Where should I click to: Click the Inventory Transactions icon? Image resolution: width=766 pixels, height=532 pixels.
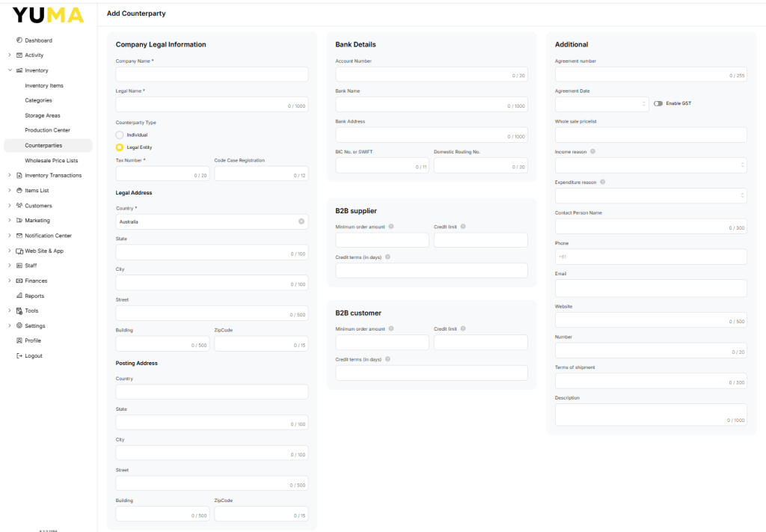pos(19,175)
